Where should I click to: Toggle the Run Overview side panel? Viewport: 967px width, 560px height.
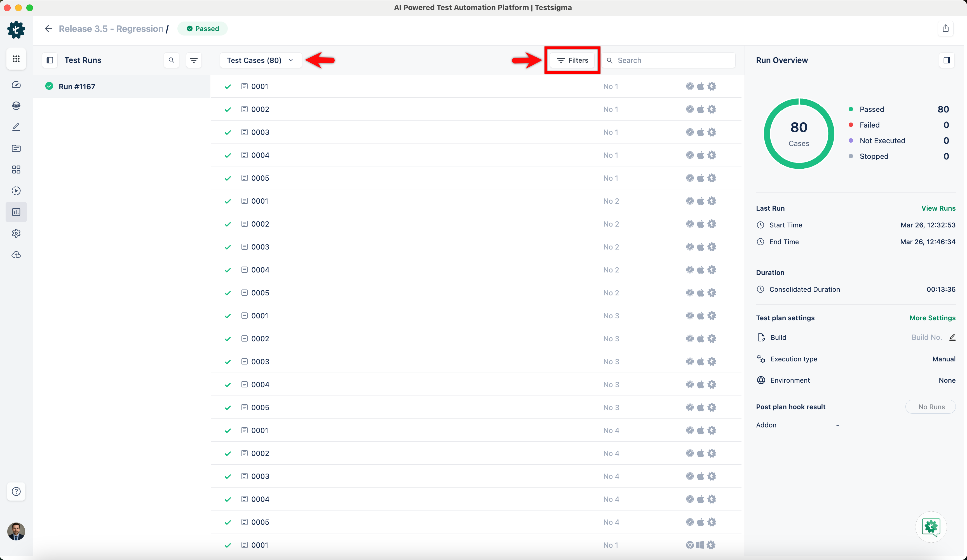947,60
